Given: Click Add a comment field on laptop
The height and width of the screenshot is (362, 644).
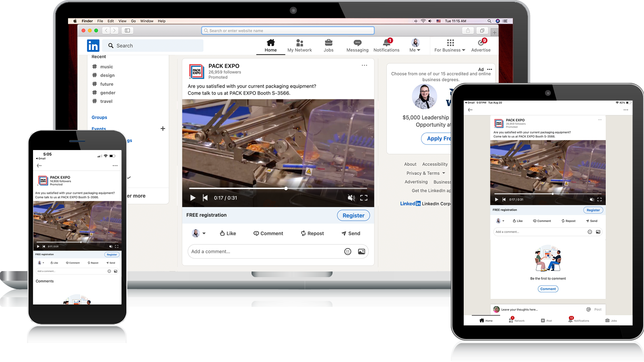Looking at the screenshot, I should (x=278, y=251).
